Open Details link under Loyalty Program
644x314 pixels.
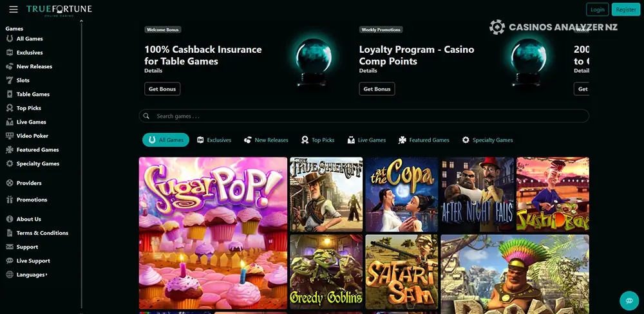click(368, 71)
